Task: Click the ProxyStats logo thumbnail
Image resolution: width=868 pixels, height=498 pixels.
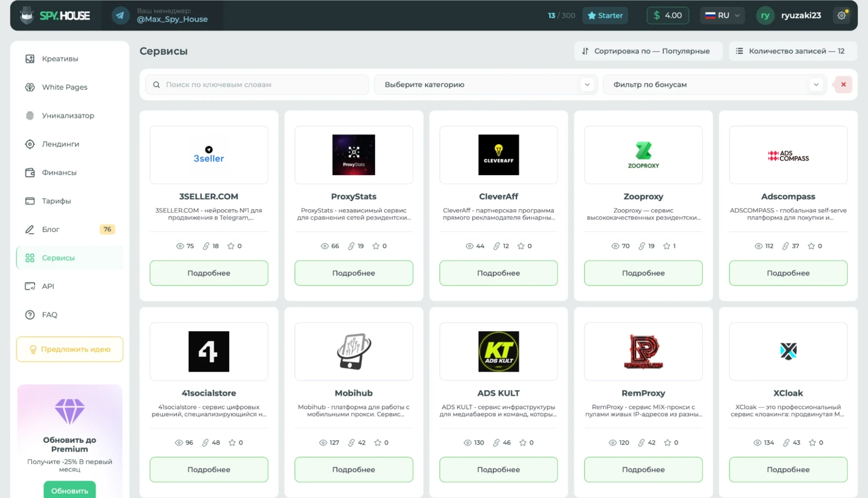Action: click(x=354, y=155)
